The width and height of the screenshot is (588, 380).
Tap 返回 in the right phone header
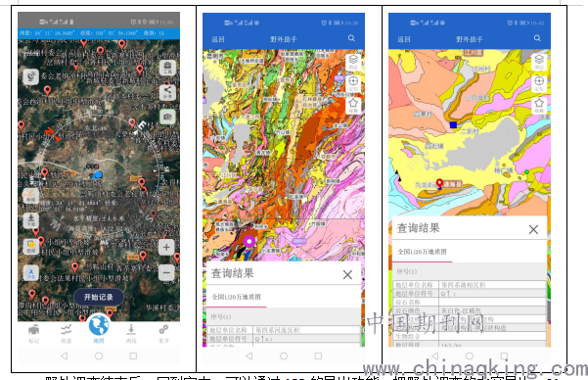pos(404,39)
